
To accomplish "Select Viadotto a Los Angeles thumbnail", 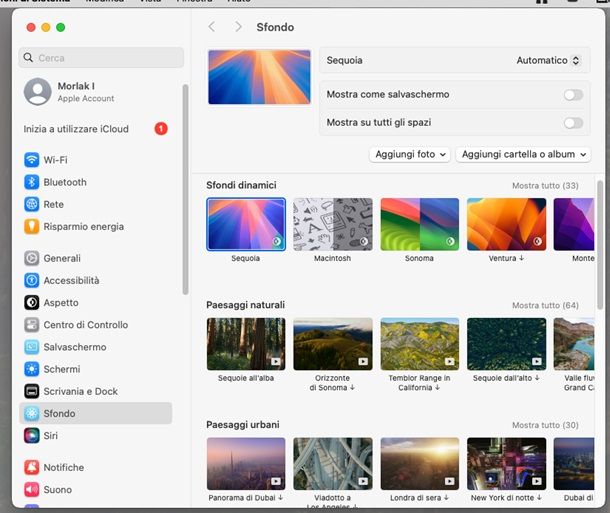I will [333, 464].
